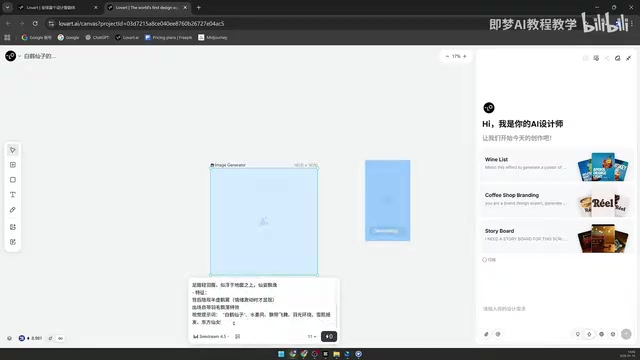Image resolution: width=640 pixels, height=360 pixels.
Task: Open the Midjourney bookmark
Action: click(213, 38)
